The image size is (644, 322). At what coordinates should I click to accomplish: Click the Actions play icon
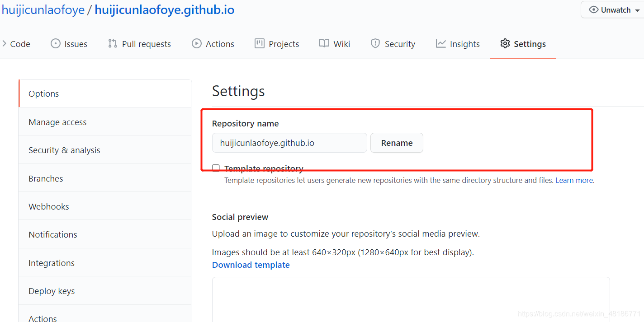pos(196,43)
